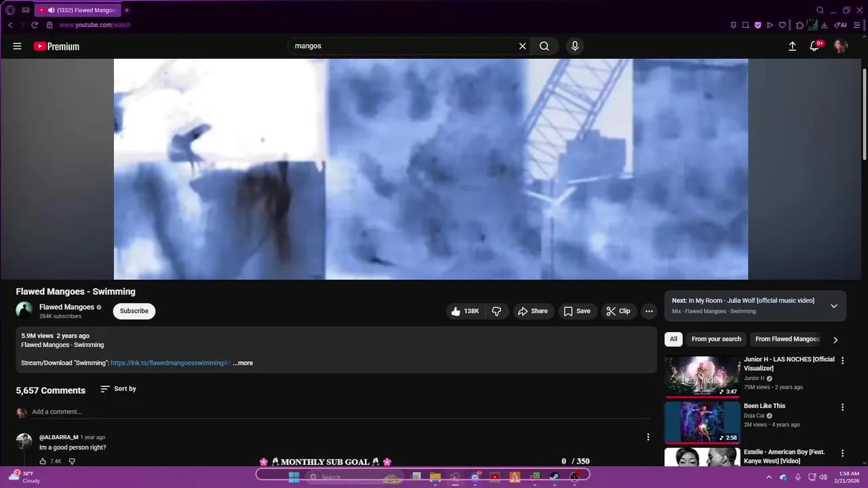Bookmark page with heart icon

[782, 25]
